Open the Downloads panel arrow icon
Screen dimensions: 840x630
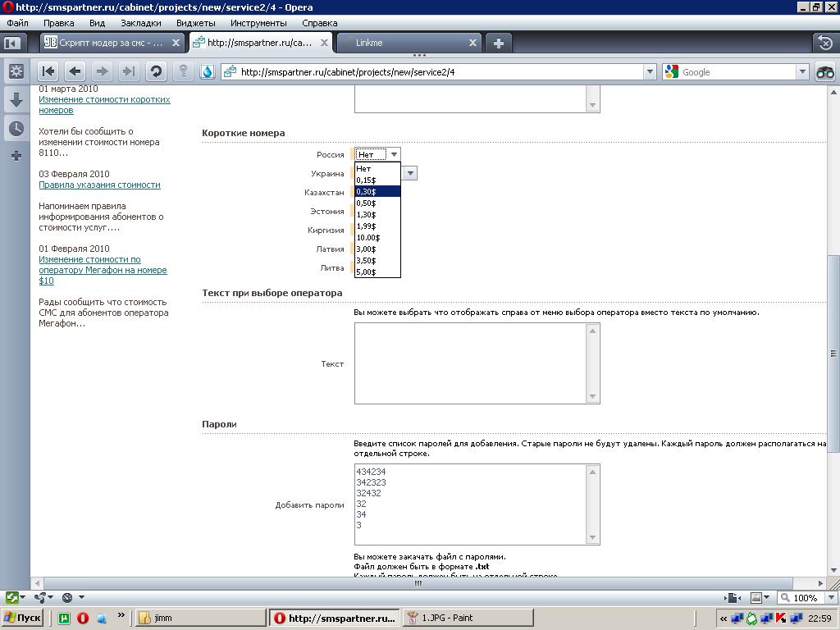[16, 99]
